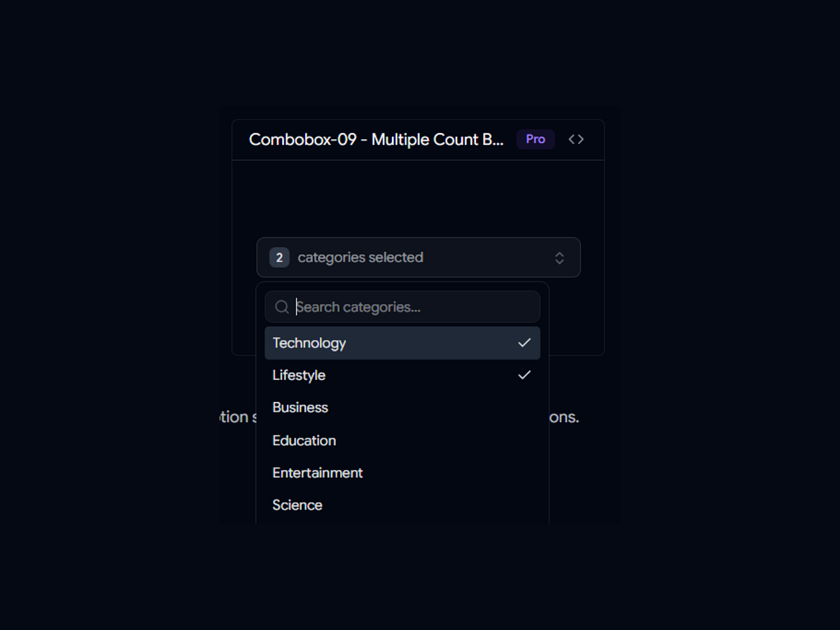
Task: Click the magnifier icon in search field
Action: pyautogui.click(x=282, y=307)
